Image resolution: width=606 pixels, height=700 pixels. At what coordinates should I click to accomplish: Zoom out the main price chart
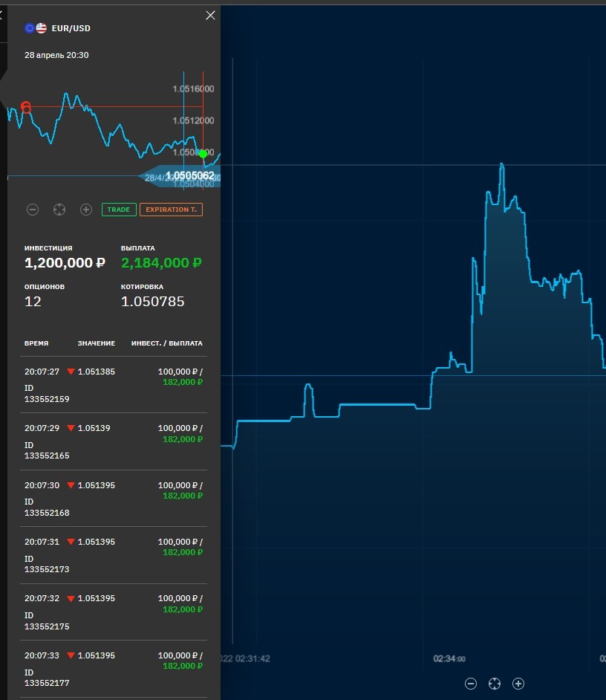point(471,684)
